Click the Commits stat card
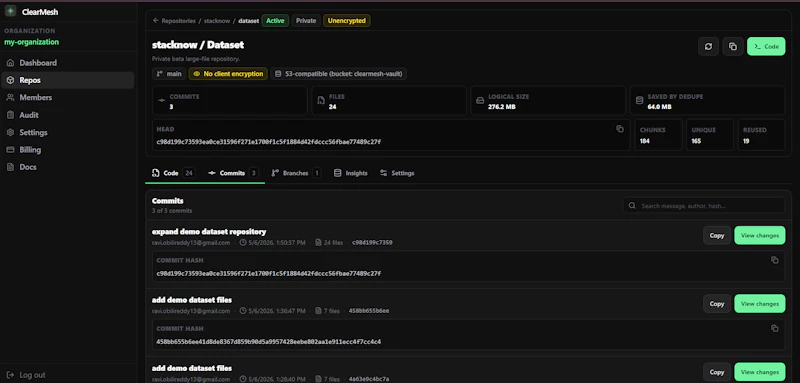800x383 pixels. pyautogui.click(x=230, y=100)
